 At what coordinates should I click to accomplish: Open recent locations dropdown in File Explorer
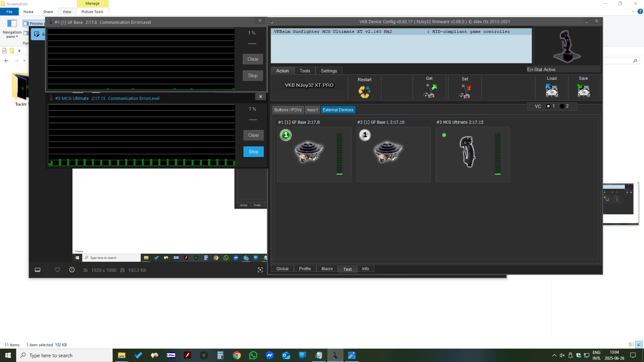pyautogui.click(x=24, y=61)
